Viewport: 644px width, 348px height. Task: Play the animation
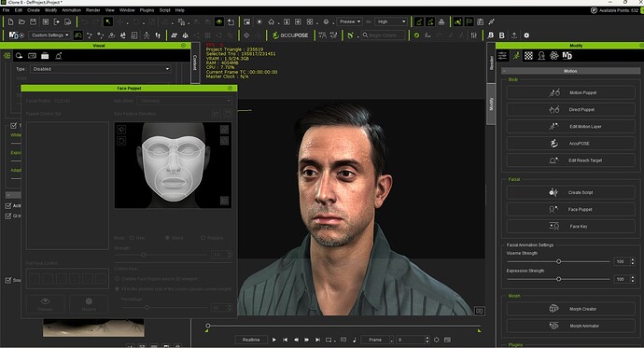click(x=274, y=340)
